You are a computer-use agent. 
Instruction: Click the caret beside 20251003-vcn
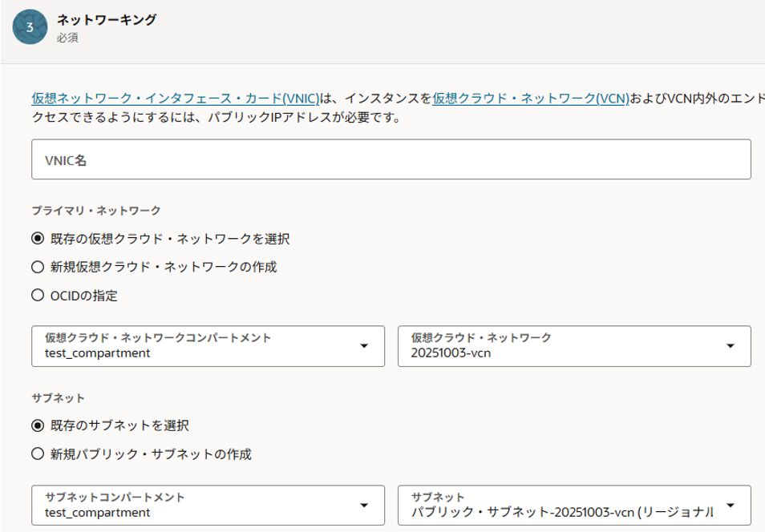tap(730, 346)
